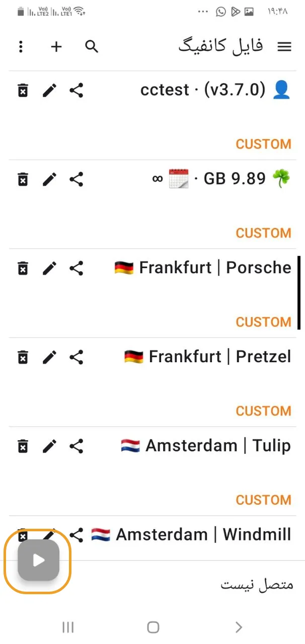Screen dimensions: 305x644
Task: Edit the Amsterdam | Tulip config
Action: coord(49,446)
